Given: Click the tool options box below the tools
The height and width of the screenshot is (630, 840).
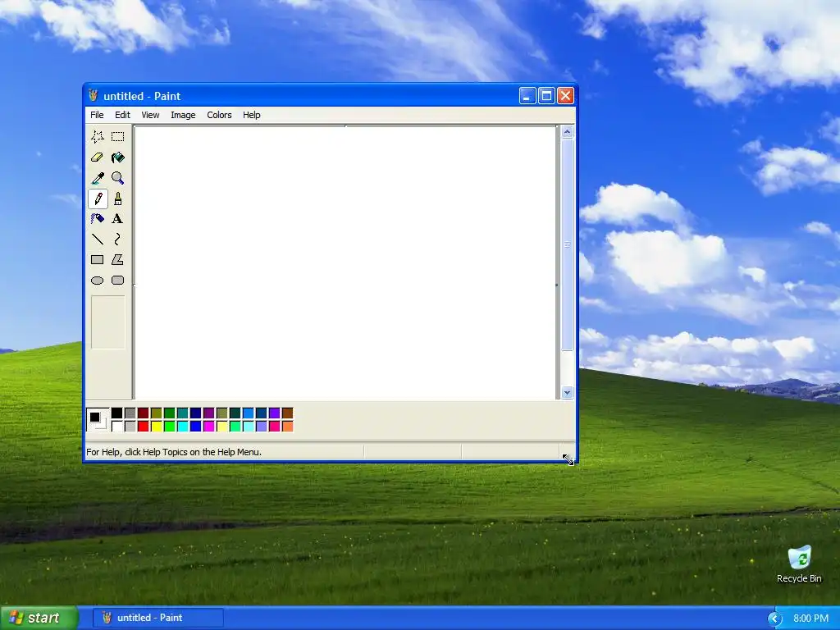Looking at the screenshot, I should pyautogui.click(x=107, y=322).
